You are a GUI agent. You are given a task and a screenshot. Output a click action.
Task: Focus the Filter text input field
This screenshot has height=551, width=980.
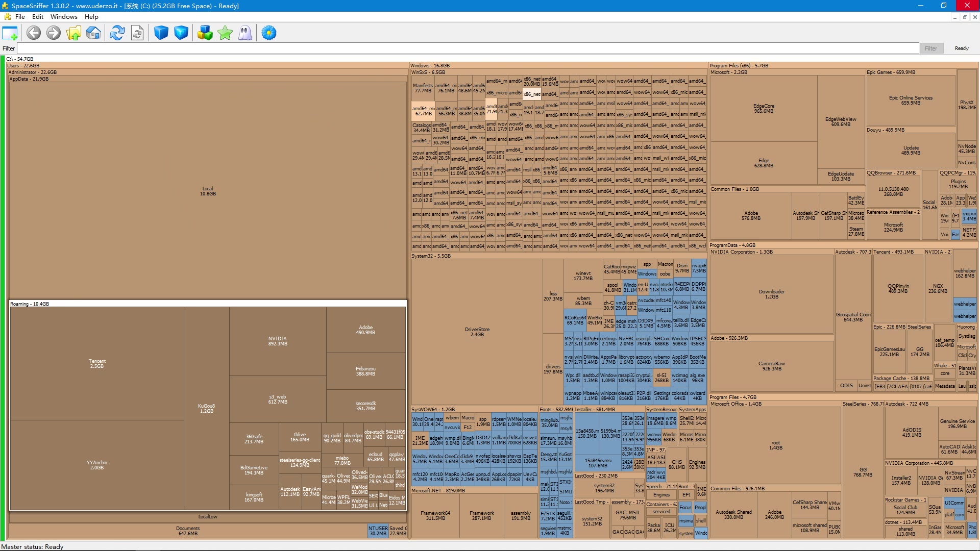click(468, 48)
